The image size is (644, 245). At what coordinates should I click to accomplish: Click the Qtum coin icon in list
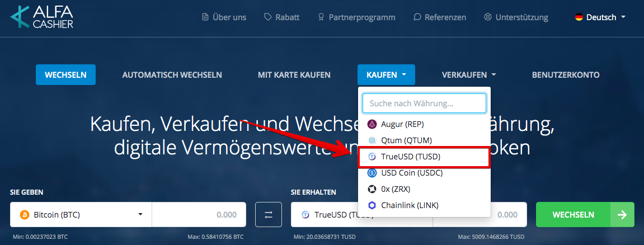click(x=372, y=140)
